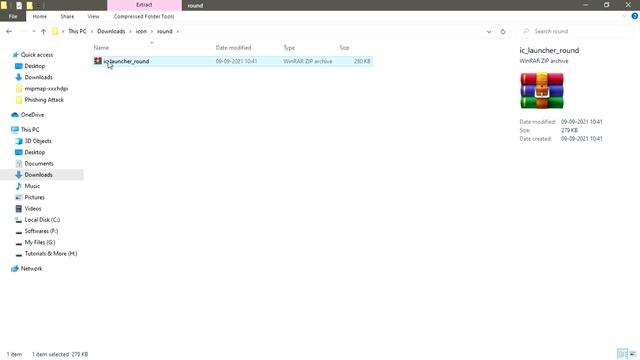
Task: Open Quick access in the sidebar
Action: [37, 55]
